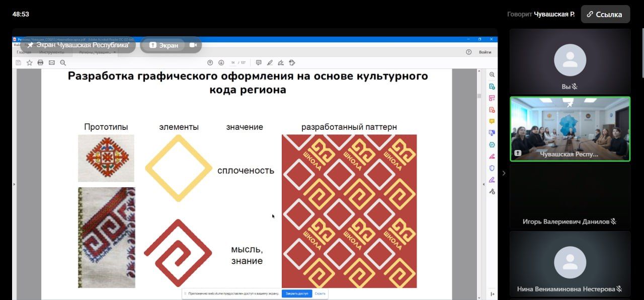
Task: Click the page number field showing 14
Action: pyautogui.click(x=233, y=63)
